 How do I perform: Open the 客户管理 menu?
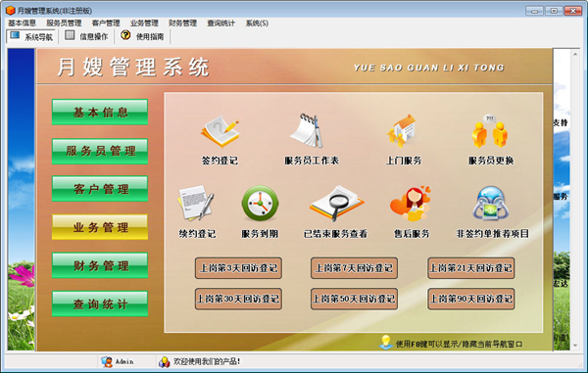106,23
